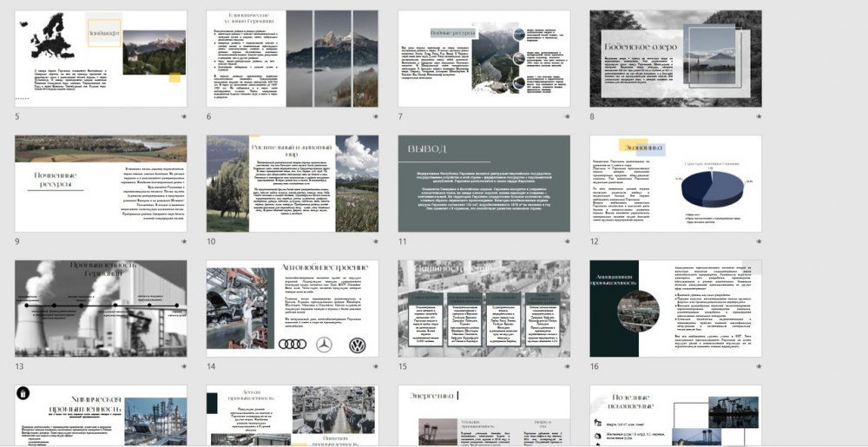The width and height of the screenshot is (868, 447).
Task: Click the slide number label 6
Action: coord(208,116)
